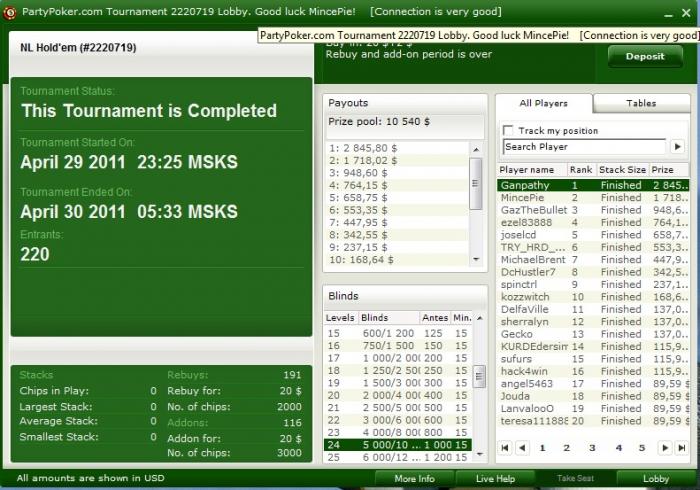
Task: Sort by Stack Size column header
Action: click(x=622, y=170)
